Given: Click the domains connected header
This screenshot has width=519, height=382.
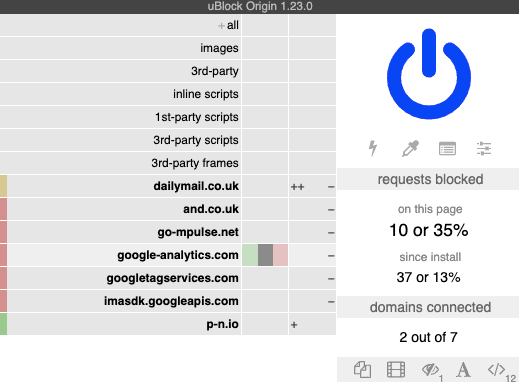Looking at the screenshot, I should point(428,307).
